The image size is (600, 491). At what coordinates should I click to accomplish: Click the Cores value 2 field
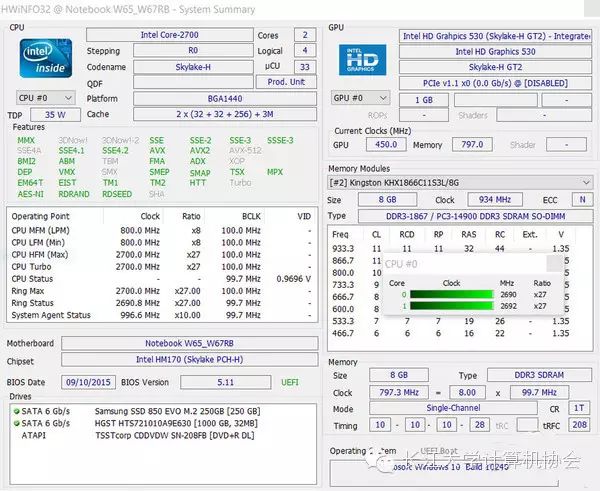coord(305,35)
